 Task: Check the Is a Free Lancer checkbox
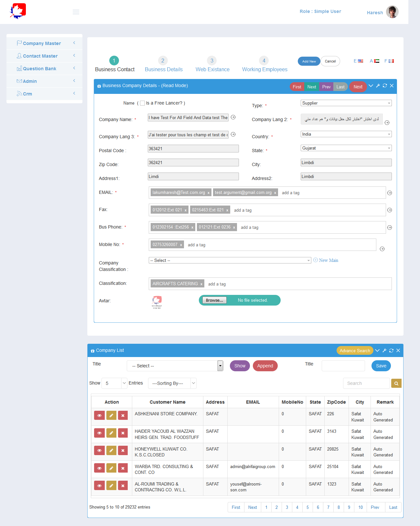(142, 103)
